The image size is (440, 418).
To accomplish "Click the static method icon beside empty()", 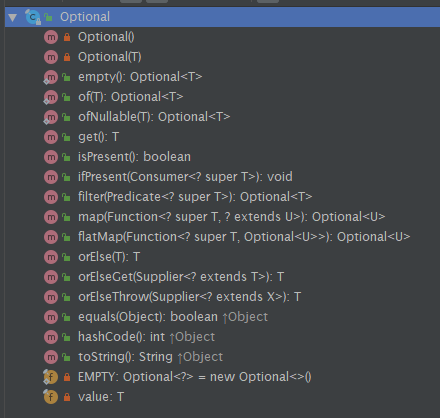I will point(51,77).
